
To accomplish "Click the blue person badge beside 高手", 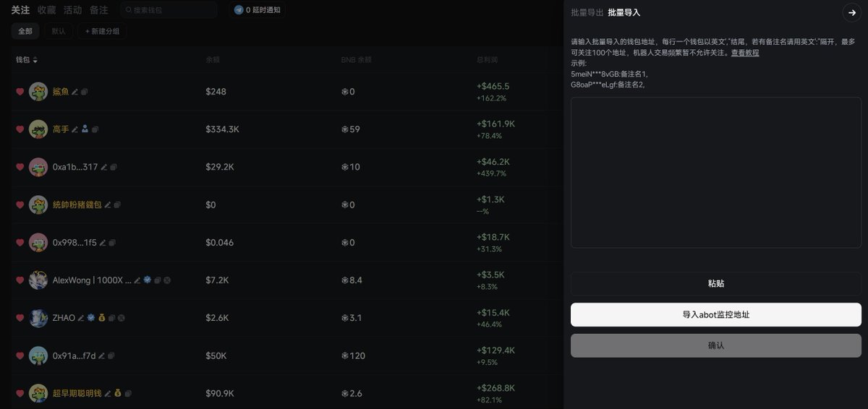I will (85, 129).
